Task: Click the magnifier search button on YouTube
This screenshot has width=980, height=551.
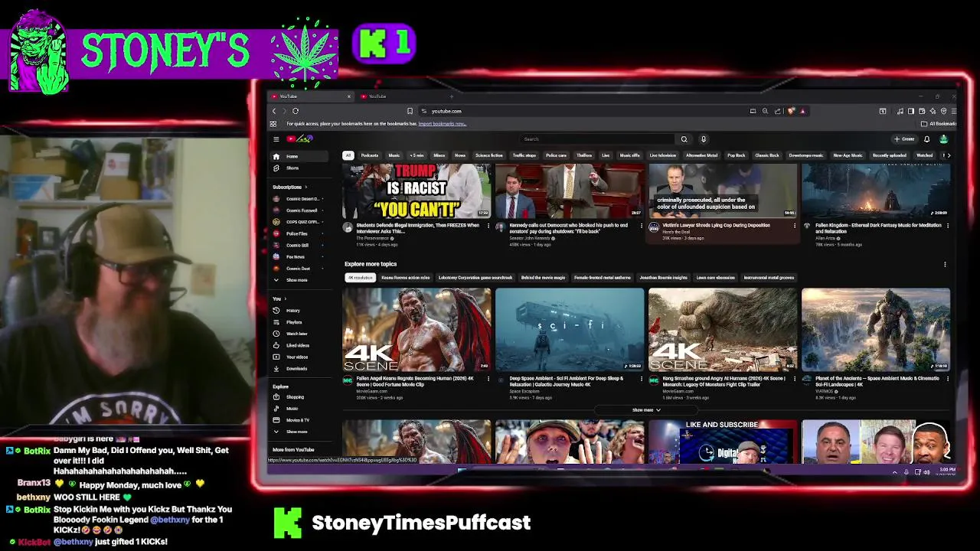Action: pos(684,139)
